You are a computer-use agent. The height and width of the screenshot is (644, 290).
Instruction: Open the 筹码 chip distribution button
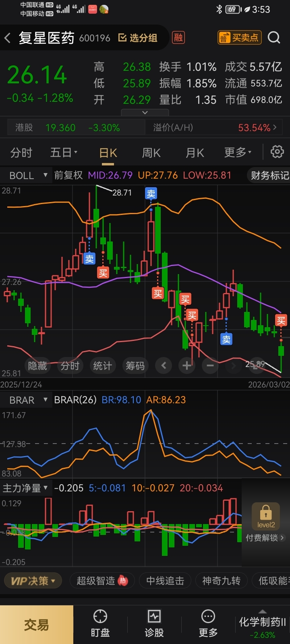click(x=135, y=365)
